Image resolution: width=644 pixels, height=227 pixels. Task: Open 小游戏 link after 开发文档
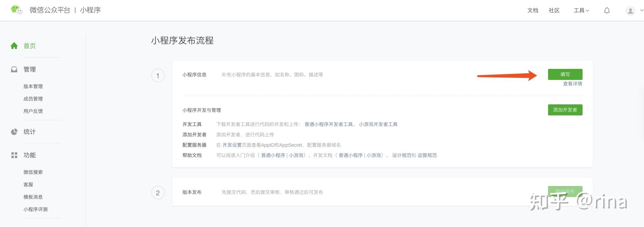pyautogui.click(x=374, y=155)
